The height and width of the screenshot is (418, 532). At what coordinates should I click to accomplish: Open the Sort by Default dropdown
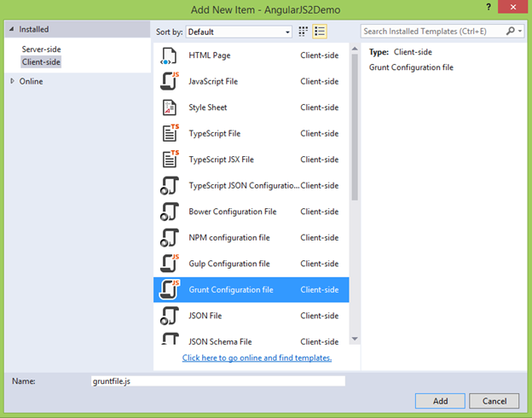click(x=239, y=32)
